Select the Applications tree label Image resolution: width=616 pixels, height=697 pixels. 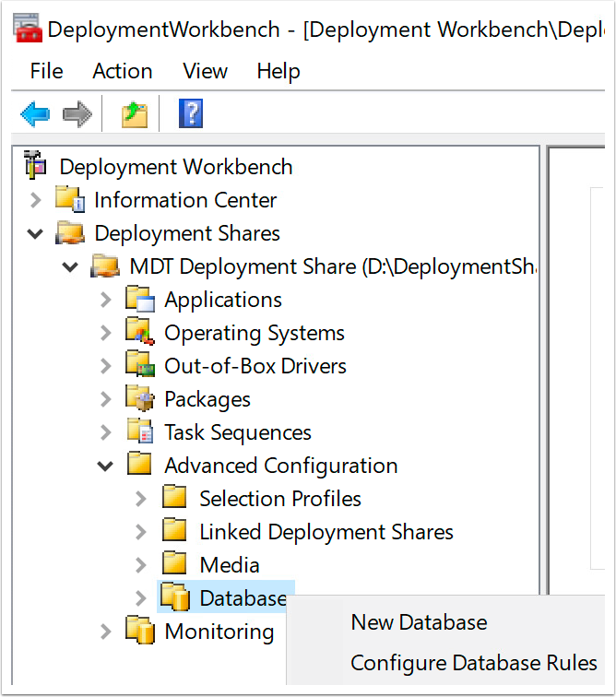click(223, 300)
